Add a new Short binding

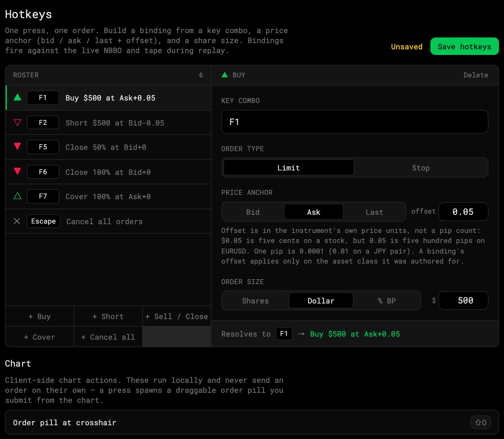tap(108, 316)
